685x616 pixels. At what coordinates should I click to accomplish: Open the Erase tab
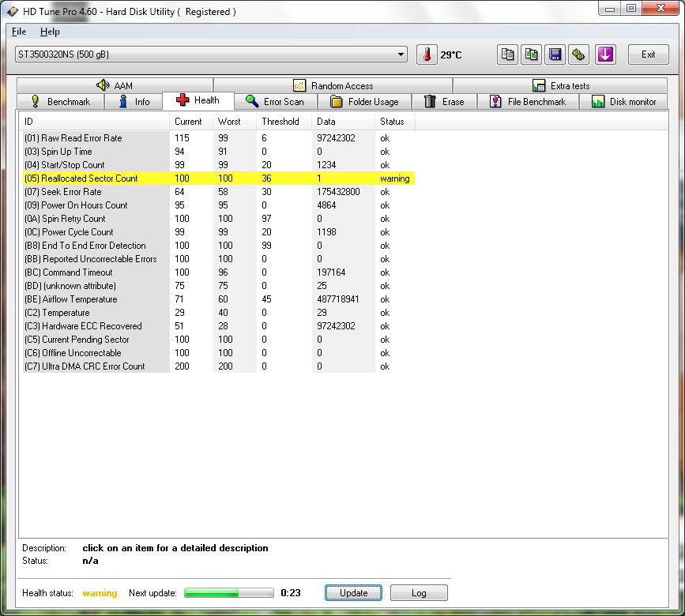[x=444, y=102]
